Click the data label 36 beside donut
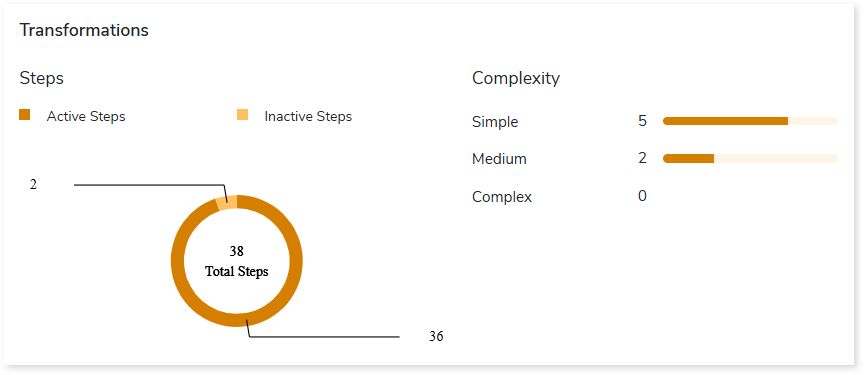The width and height of the screenshot is (864, 375). point(436,336)
